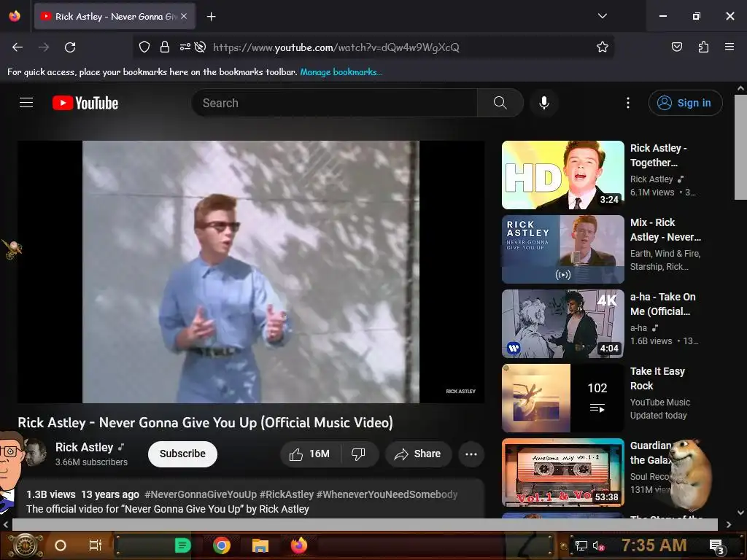Click the 7:35 AM clock
The image size is (747, 560).
(654, 545)
